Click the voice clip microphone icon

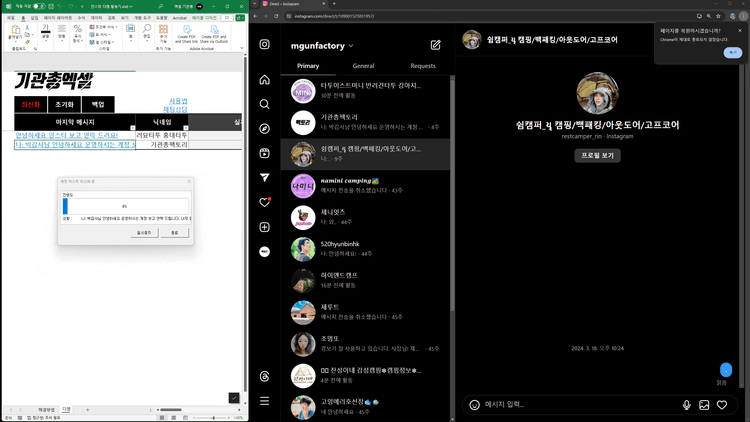686,405
